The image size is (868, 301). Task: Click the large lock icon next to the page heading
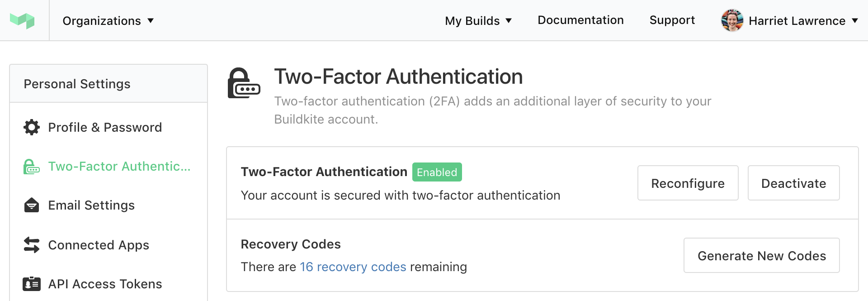244,84
